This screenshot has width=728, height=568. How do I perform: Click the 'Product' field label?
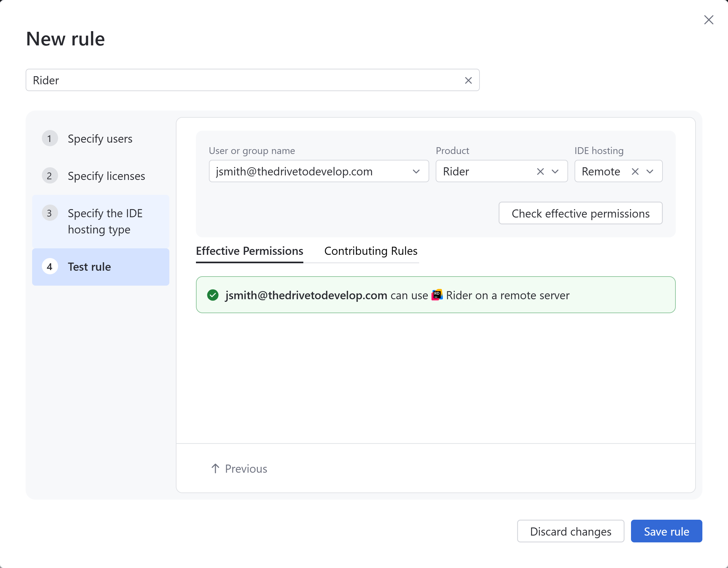tap(452, 150)
